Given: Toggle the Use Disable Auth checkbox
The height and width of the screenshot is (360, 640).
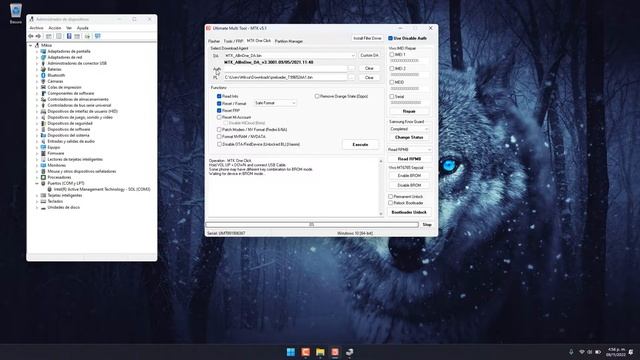Looking at the screenshot, I should [390, 38].
